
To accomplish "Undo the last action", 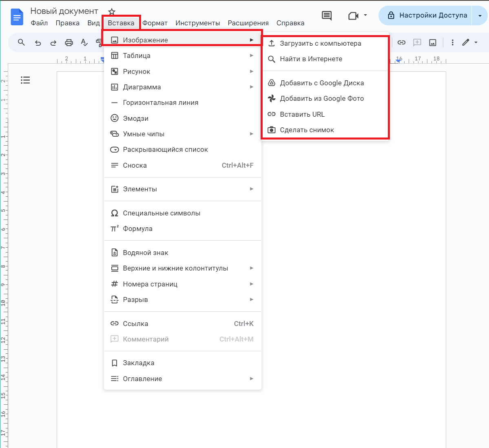I will [38, 43].
